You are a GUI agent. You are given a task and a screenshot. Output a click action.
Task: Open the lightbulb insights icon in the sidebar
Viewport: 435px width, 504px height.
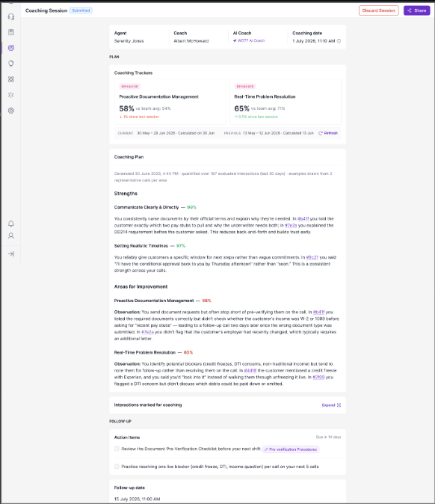(x=11, y=64)
